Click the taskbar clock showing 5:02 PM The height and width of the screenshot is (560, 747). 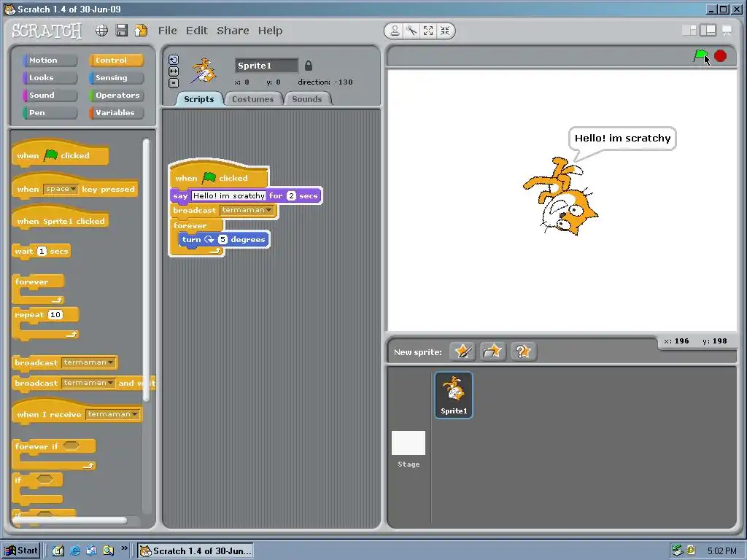pyautogui.click(x=721, y=551)
